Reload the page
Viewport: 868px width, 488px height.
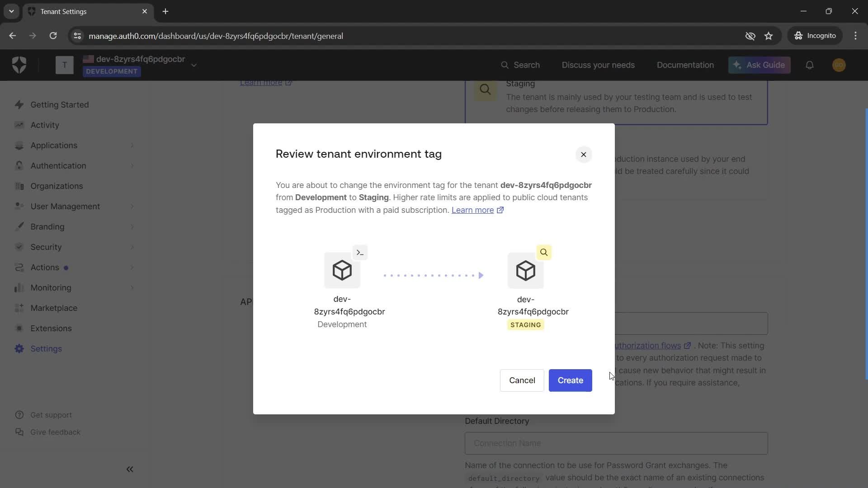[x=53, y=36]
